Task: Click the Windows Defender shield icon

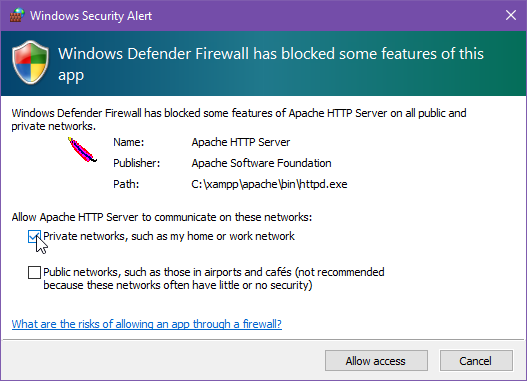Action: point(31,62)
